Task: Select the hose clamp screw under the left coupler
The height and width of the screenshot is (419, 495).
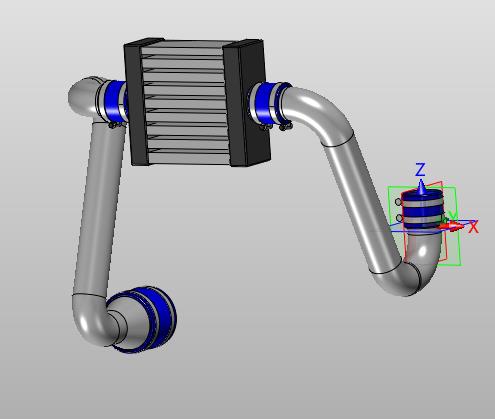Action: tap(114, 125)
